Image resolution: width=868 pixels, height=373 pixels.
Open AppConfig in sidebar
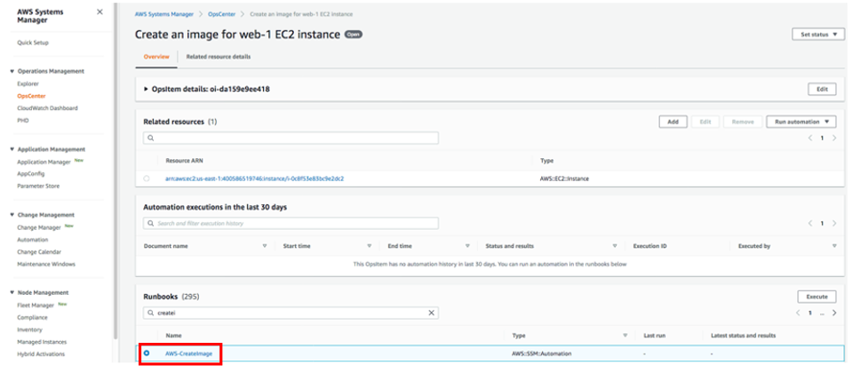tap(30, 174)
